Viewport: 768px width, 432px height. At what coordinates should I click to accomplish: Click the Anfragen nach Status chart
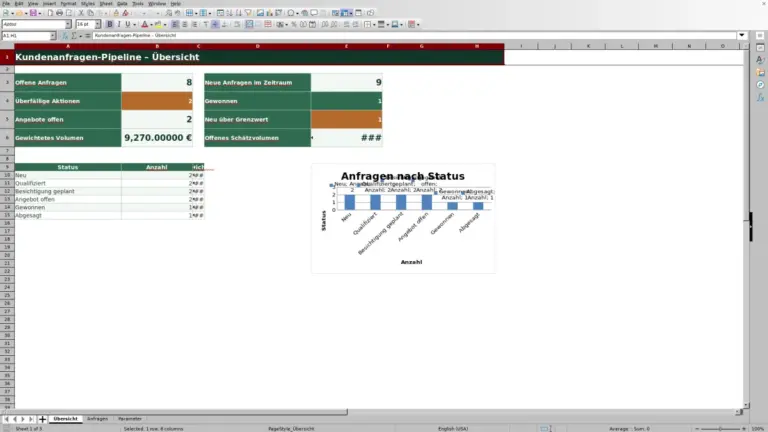403,218
